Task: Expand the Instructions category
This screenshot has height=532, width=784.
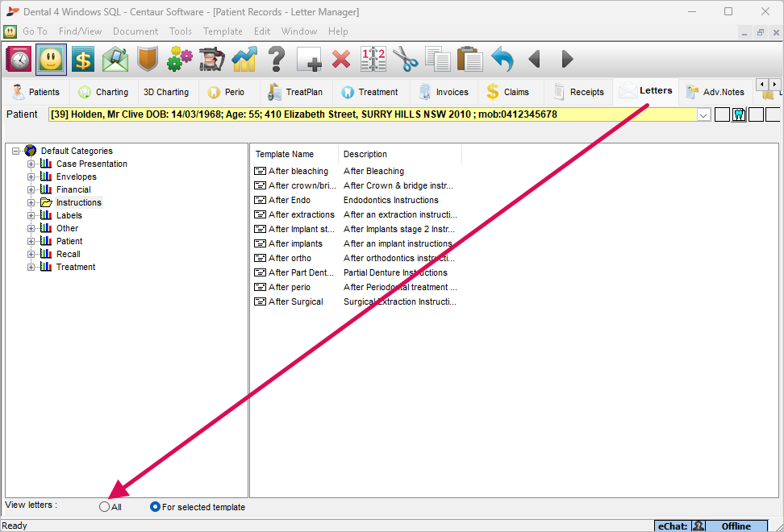Action: 31,203
